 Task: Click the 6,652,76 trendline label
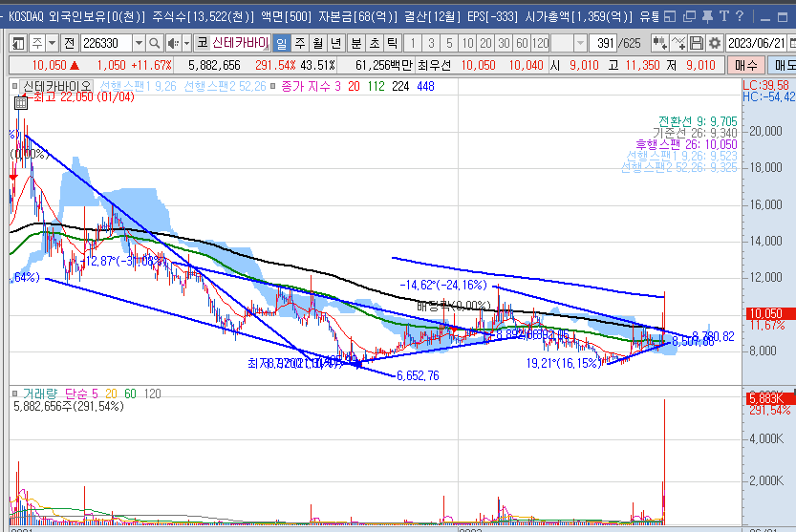(418, 375)
